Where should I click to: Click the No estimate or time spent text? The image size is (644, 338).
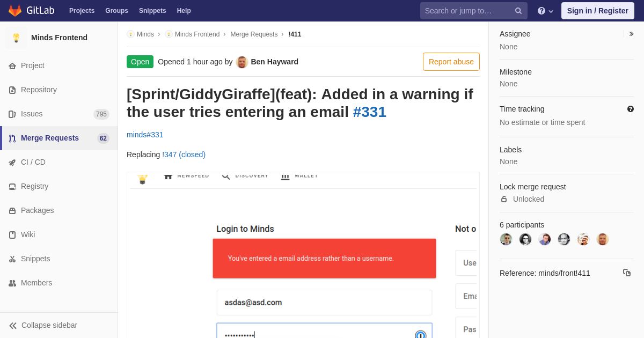tap(543, 122)
